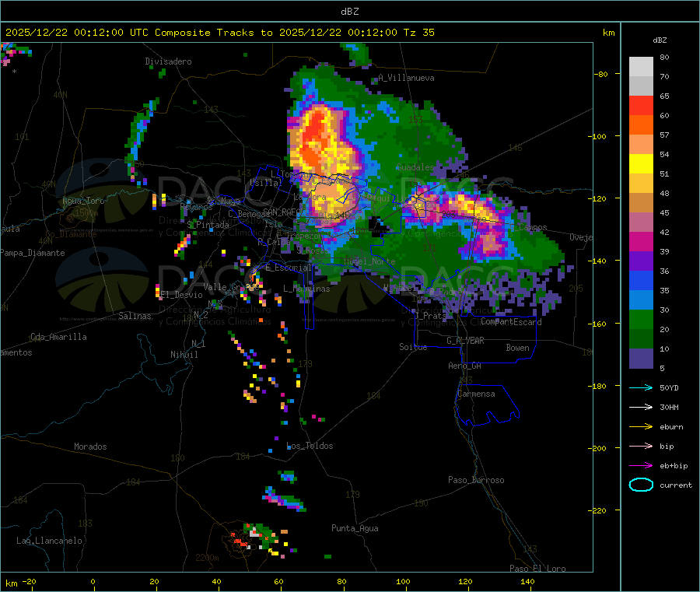Click the Paso_El_Loro map label
The width and height of the screenshot is (700, 592).
(537, 569)
